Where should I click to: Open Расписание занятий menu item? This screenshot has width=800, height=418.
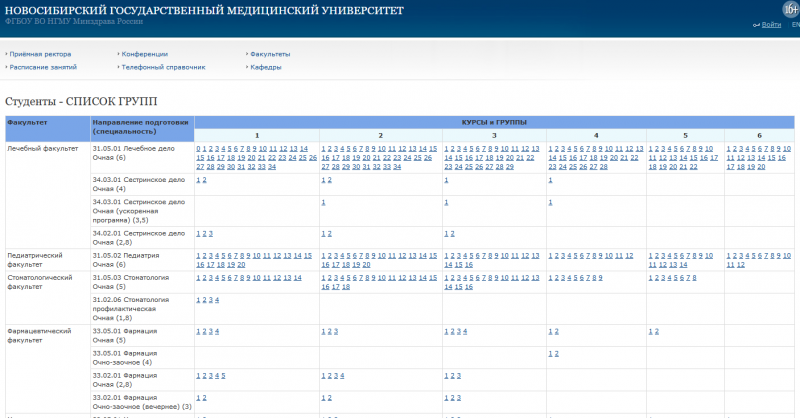click(x=42, y=67)
